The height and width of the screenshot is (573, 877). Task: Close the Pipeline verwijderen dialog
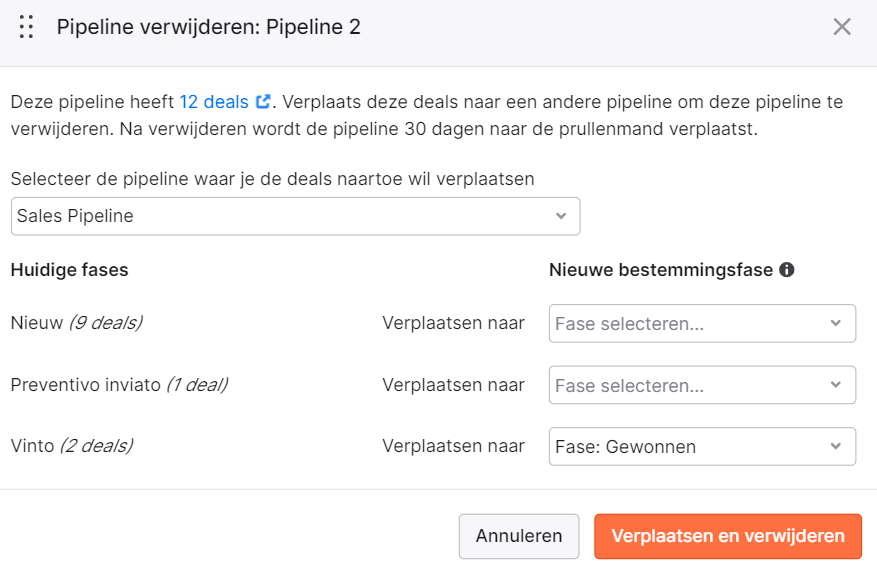[x=842, y=27]
